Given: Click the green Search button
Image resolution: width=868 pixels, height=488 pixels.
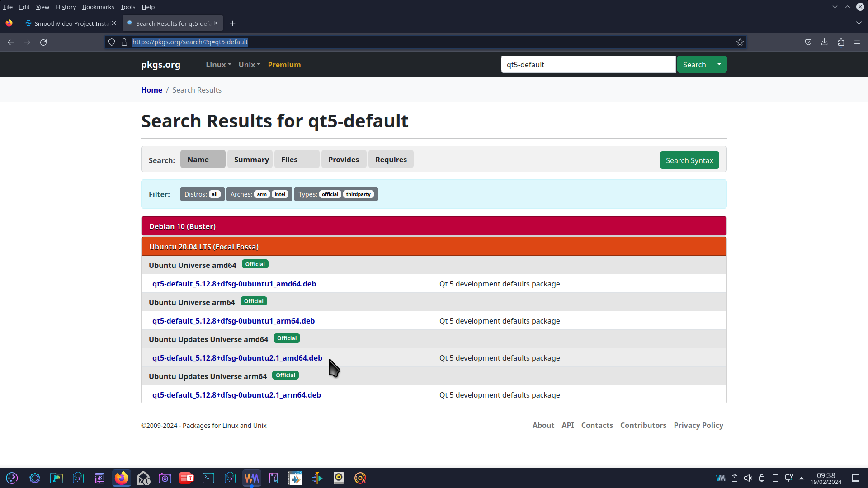Looking at the screenshot, I should click(x=694, y=64).
